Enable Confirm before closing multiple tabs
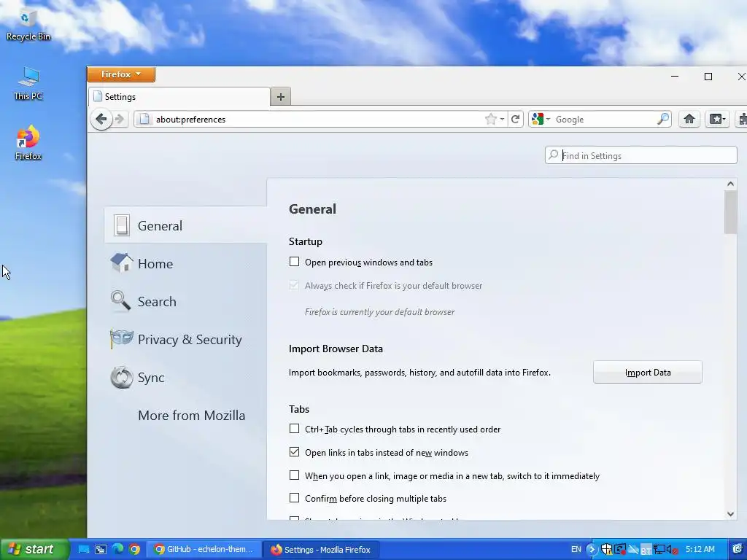The image size is (747, 560). pyautogui.click(x=295, y=498)
